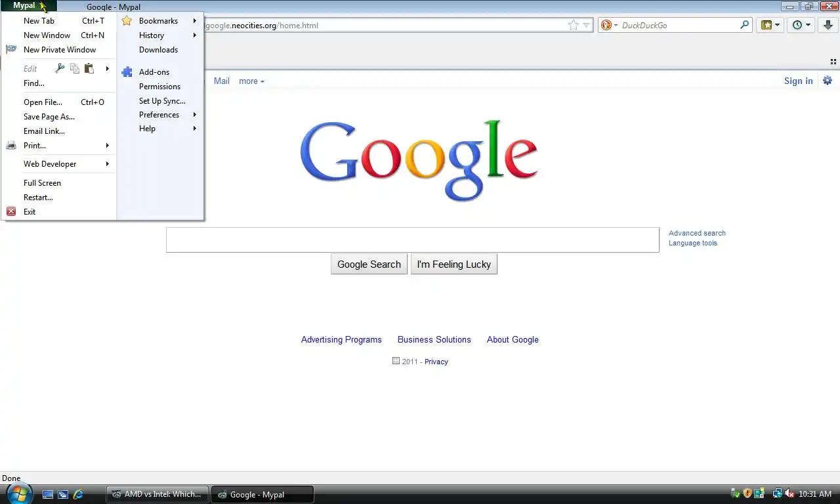Click Switch between windows quick launch icon
This screenshot has width=840, height=504.
[x=63, y=494]
